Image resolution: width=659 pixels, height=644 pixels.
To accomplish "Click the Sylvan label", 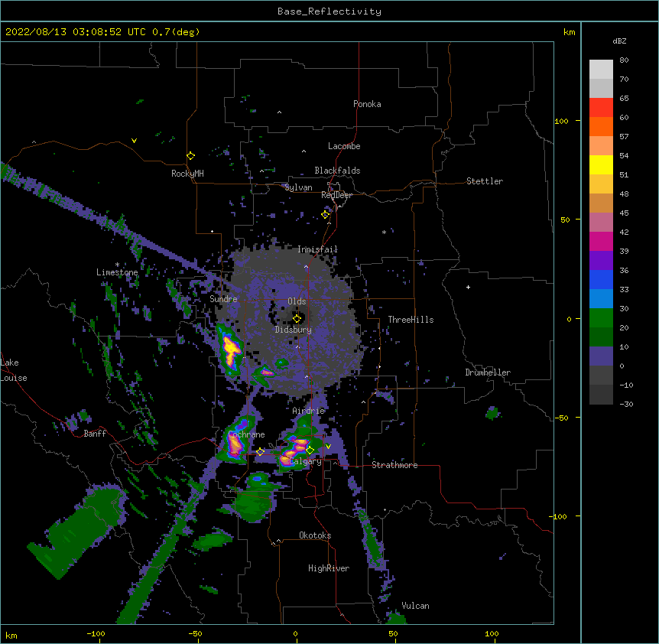I will [298, 187].
